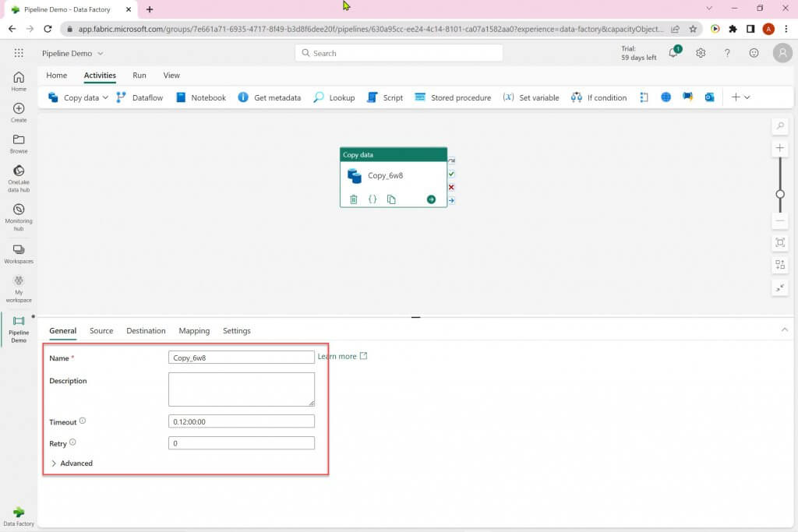Open notifications bell

[674, 52]
